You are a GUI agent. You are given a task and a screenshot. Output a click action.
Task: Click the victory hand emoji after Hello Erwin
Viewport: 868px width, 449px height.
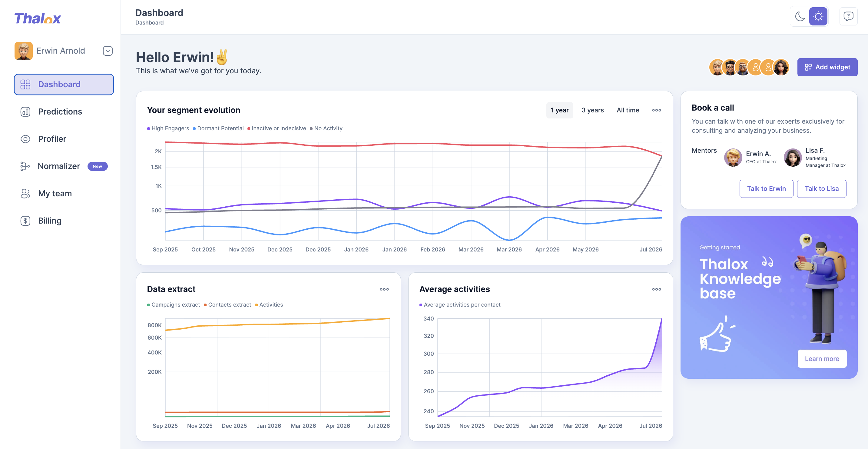(x=222, y=57)
